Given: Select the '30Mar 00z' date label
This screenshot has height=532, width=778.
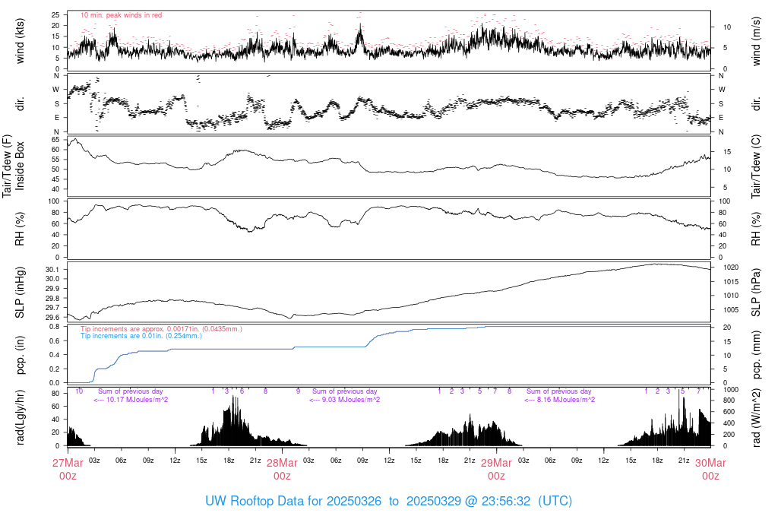Looking at the screenshot, I should point(710,470).
